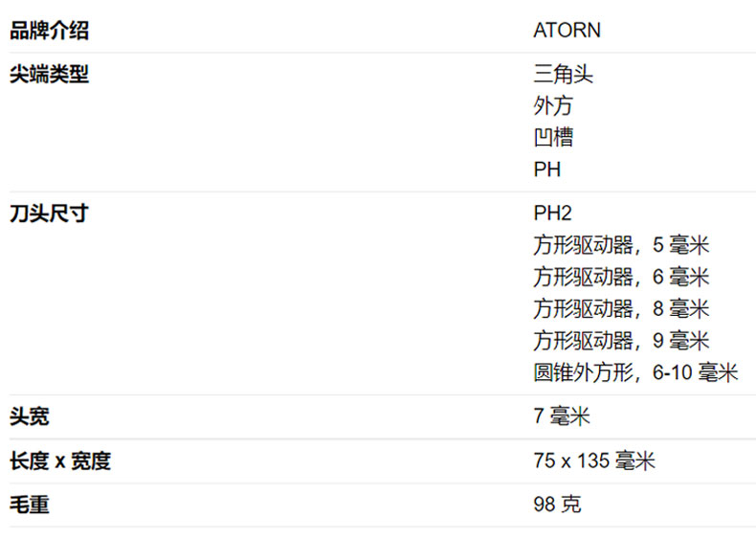Select the PH2 bit size
This screenshot has height=540, width=756.
point(552,214)
